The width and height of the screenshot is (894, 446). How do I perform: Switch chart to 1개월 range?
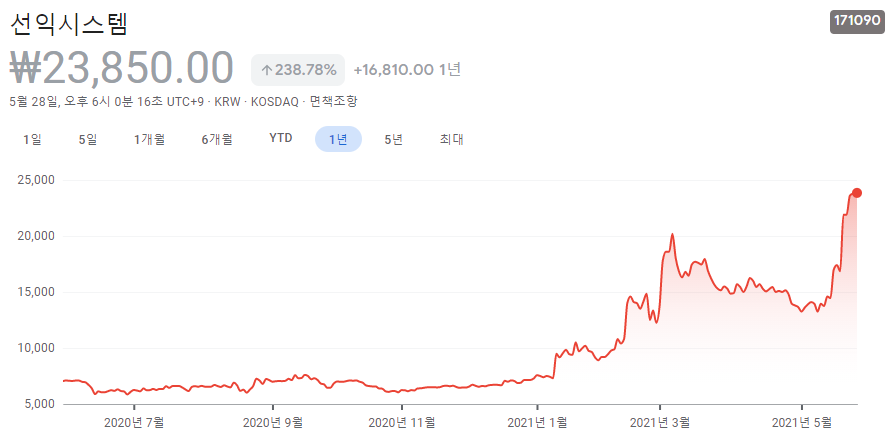tap(149, 139)
